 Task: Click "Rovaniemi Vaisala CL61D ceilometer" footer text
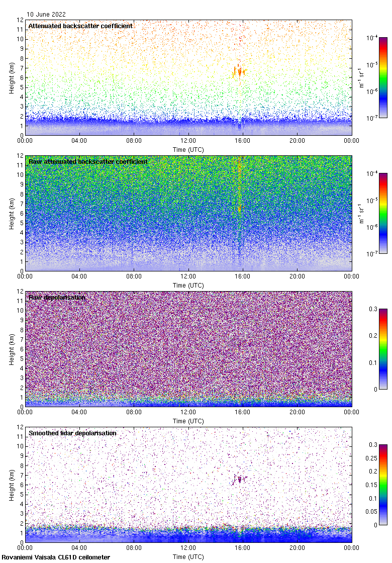(x=55, y=557)
